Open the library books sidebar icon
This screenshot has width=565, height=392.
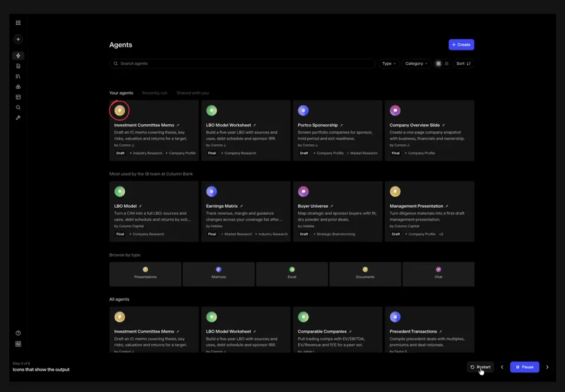point(18,77)
